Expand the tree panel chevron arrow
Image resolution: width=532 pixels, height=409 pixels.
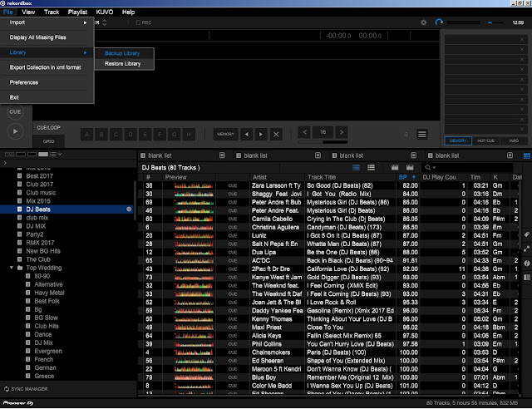click(x=5, y=163)
